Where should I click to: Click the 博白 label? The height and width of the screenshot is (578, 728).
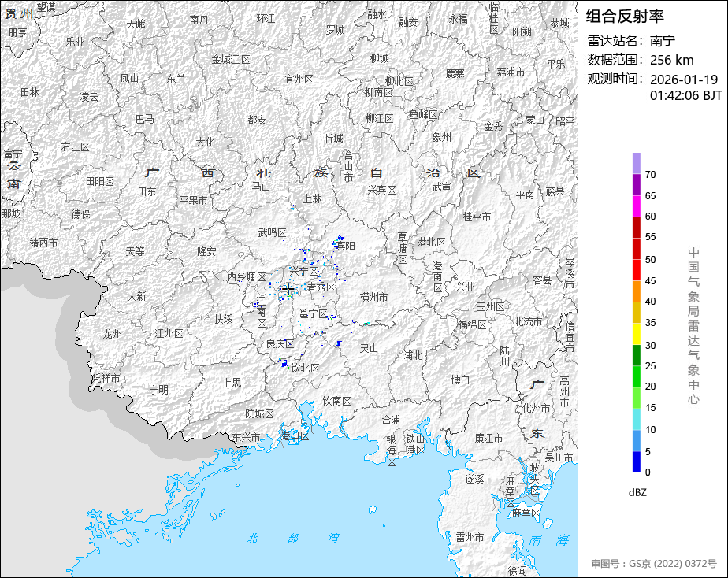461,380
